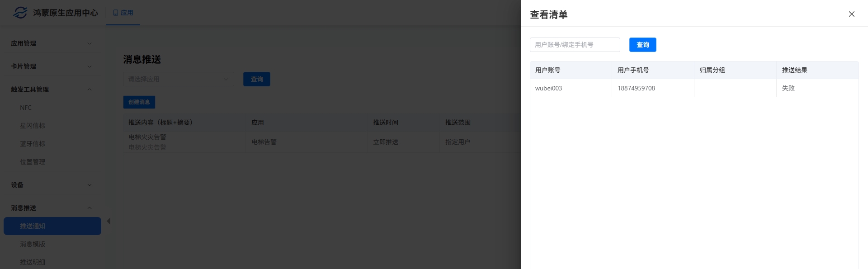The height and width of the screenshot is (269, 868).
Task: Open the 请选择应用 dropdown
Action: (179, 79)
